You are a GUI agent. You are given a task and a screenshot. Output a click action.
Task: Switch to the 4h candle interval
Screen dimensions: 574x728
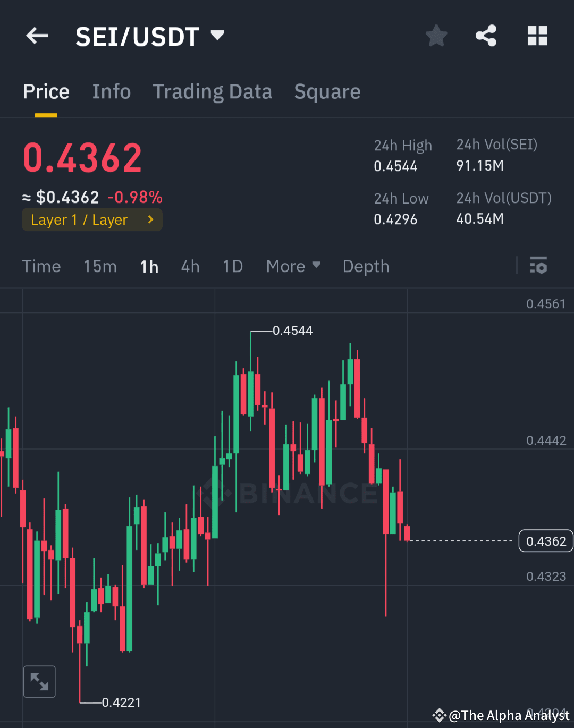coord(190,266)
